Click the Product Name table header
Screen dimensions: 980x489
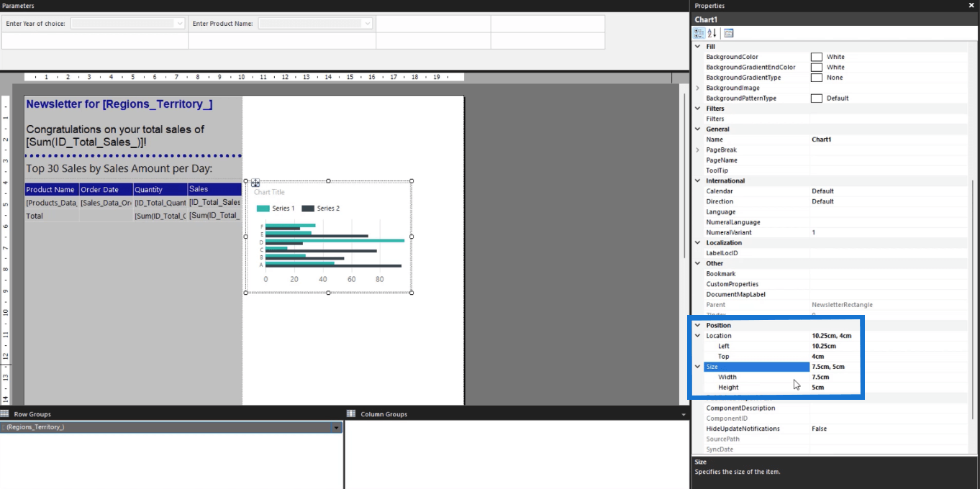click(51, 190)
